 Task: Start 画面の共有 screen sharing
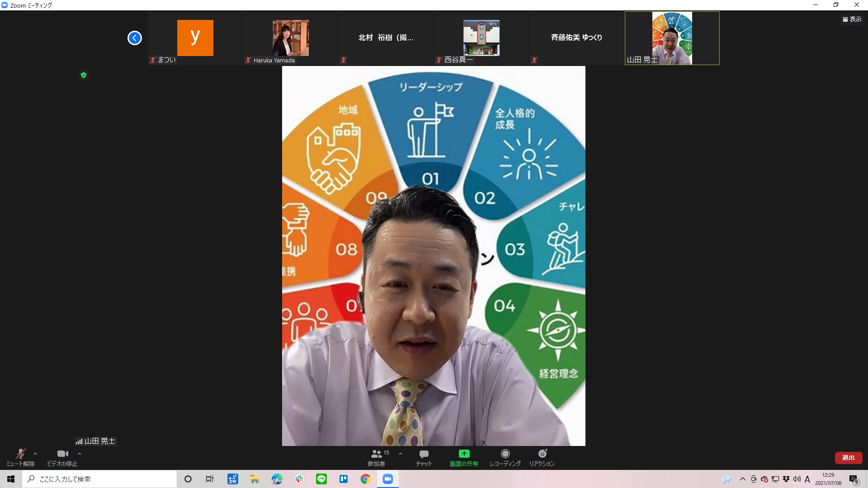click(x=464, y=457)
